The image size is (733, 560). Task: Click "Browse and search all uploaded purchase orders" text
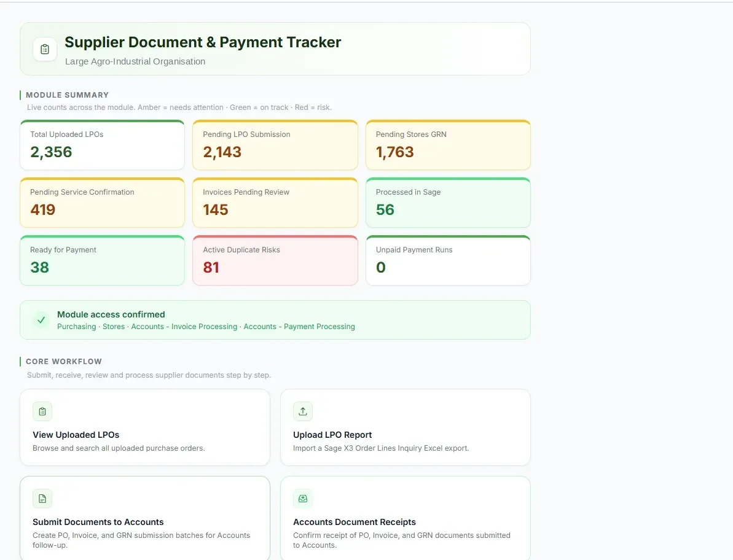[119, 448]
